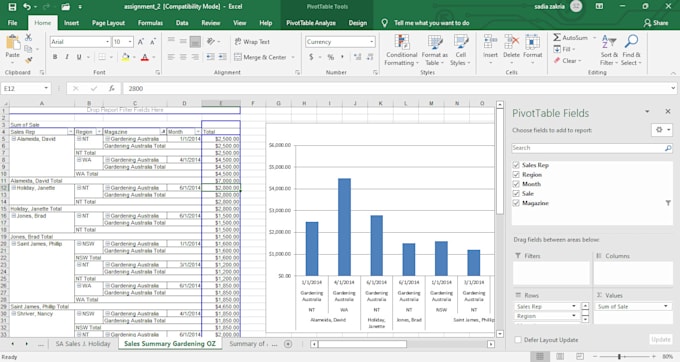Open Sales Rep rows field dropdown

pyautogui.click(x=574, y=307)
